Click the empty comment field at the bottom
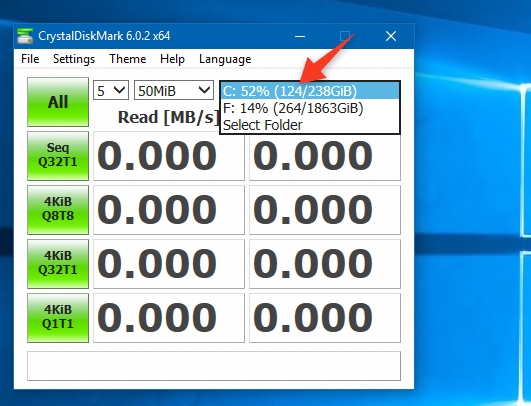 (214, 366)
